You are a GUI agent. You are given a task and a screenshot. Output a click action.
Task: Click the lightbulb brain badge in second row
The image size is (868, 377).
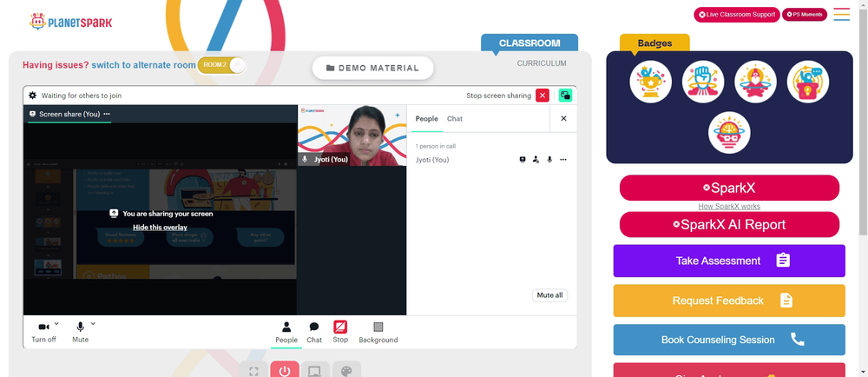click(729, 133)
